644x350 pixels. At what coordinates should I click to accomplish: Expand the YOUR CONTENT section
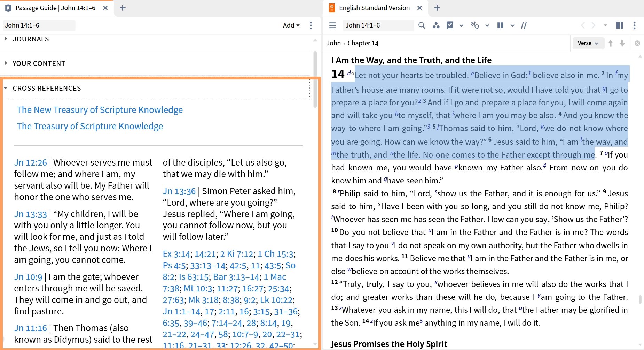click(6, 63)
